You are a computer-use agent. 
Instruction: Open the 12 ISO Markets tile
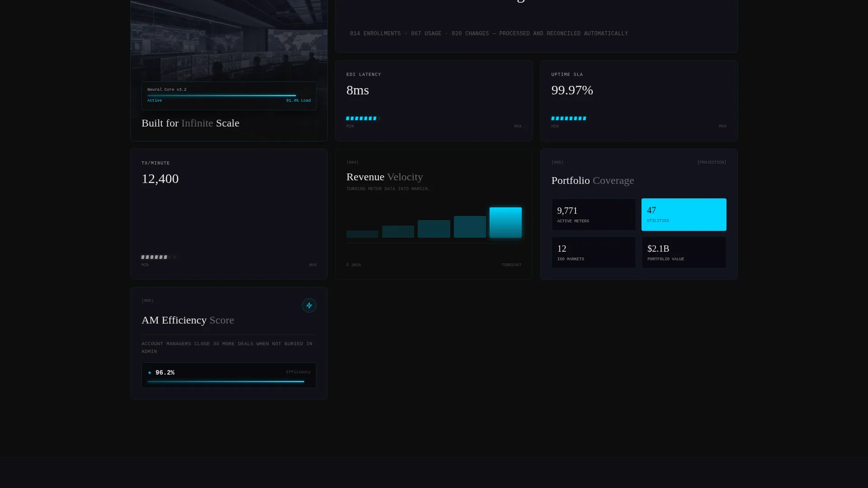[x=594, y=253]
